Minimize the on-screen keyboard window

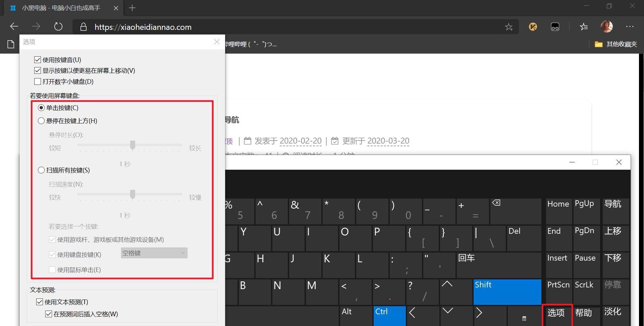(x=572, y=162)
